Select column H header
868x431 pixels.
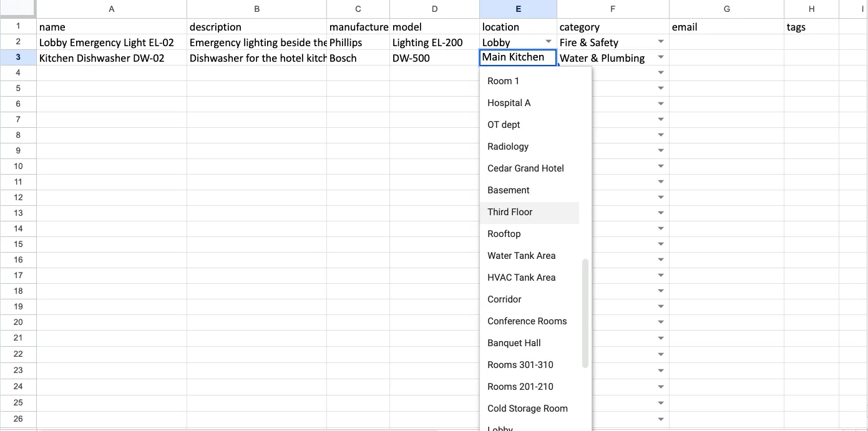coord(812,9)
